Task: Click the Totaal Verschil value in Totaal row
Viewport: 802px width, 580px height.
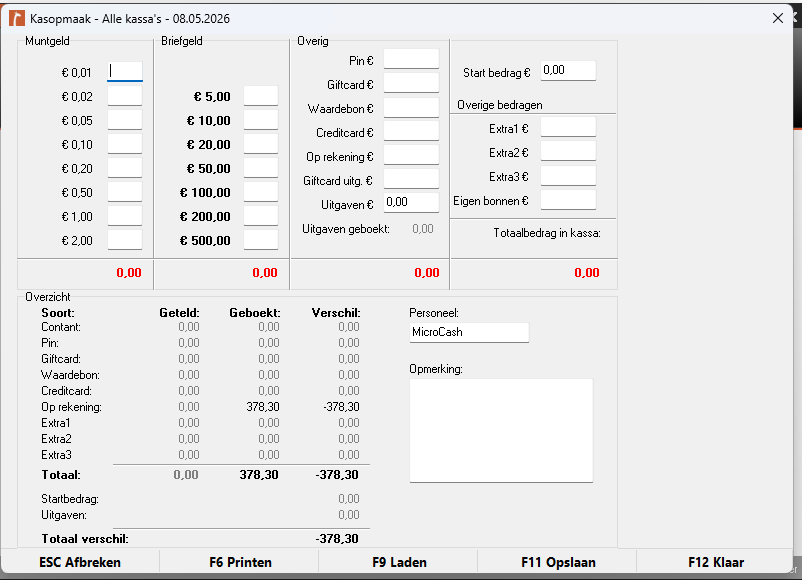Action: (x=337, y=475)
